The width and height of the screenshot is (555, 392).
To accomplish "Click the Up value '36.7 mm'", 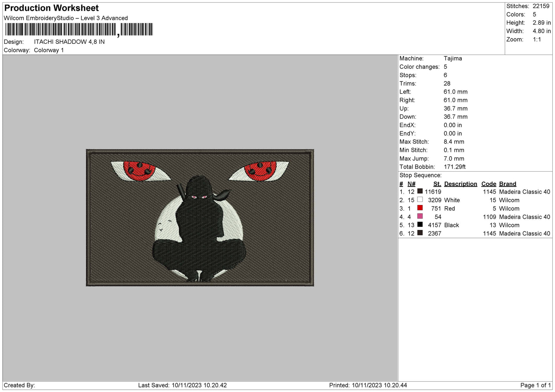I will [456, 109].
